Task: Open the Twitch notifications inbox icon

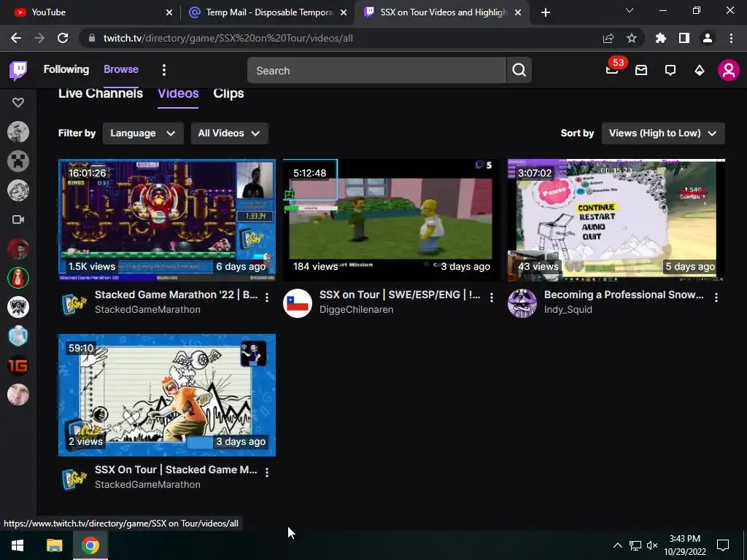Action: (x=641, y=70)
